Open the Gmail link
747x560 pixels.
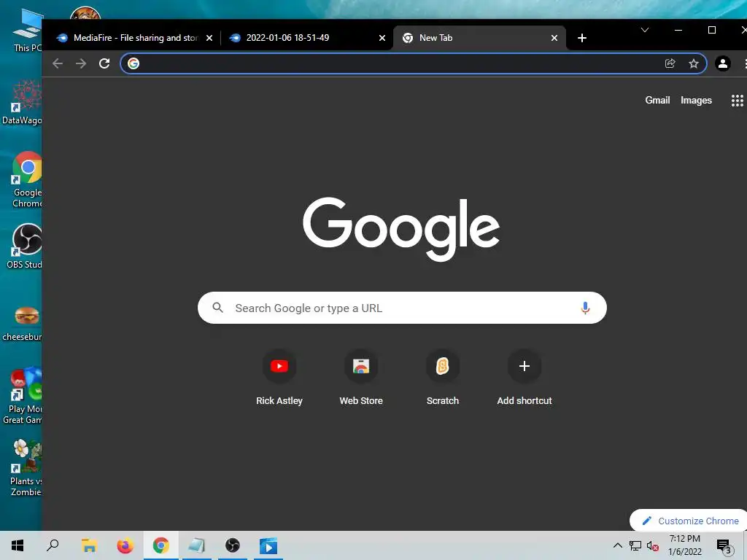(657, 100)
